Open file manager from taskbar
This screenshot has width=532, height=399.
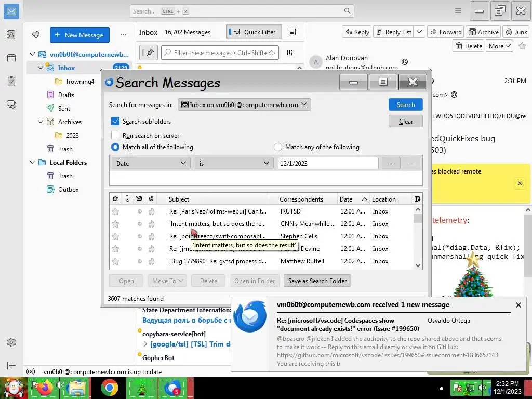point(77,388)
